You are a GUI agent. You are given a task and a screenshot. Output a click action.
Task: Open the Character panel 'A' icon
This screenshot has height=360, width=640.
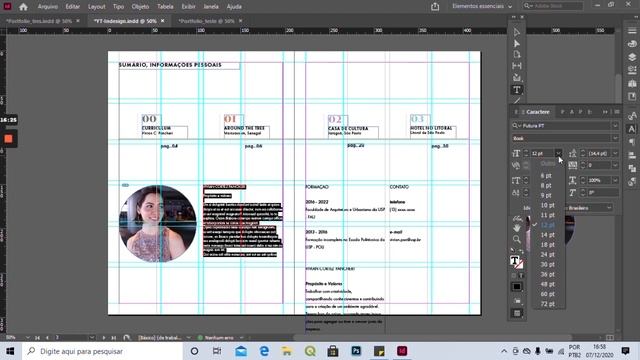coord(632,129)
